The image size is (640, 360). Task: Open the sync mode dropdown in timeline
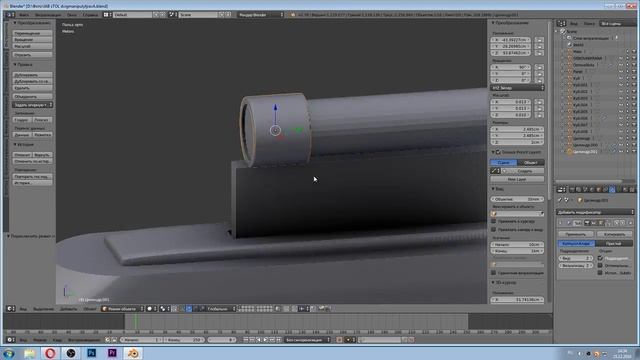click(x=307, y=340)
